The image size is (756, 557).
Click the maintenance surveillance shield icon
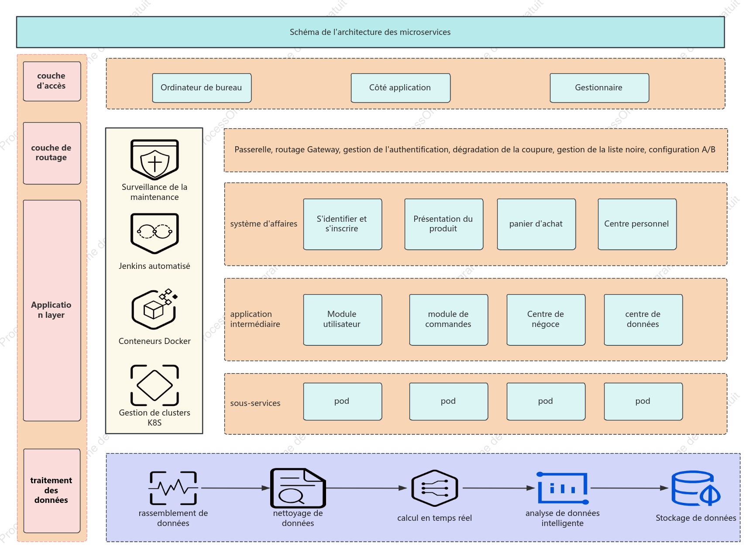pyautogui.click(x=155, y=160)
